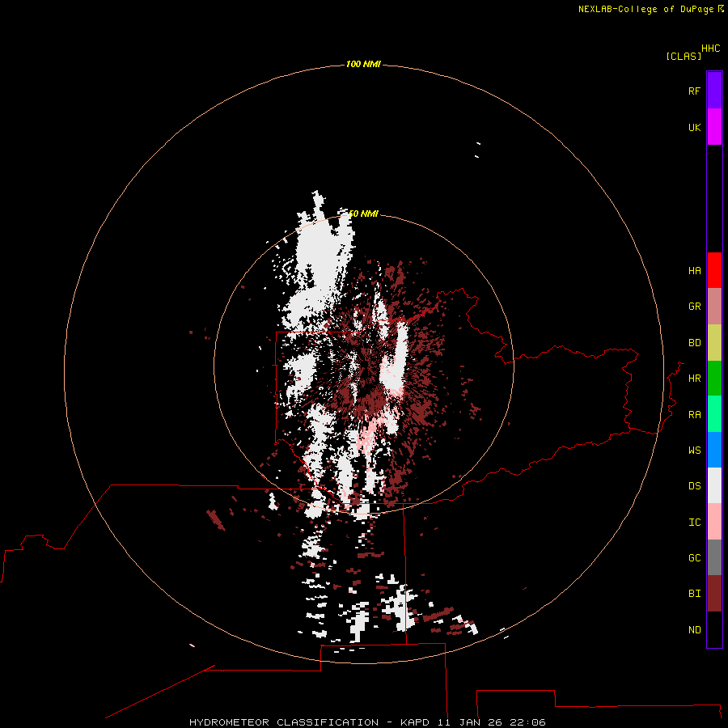Click the IC pink legend color block
The height and width of the screenshot is (728, 728).
[714, 522]
